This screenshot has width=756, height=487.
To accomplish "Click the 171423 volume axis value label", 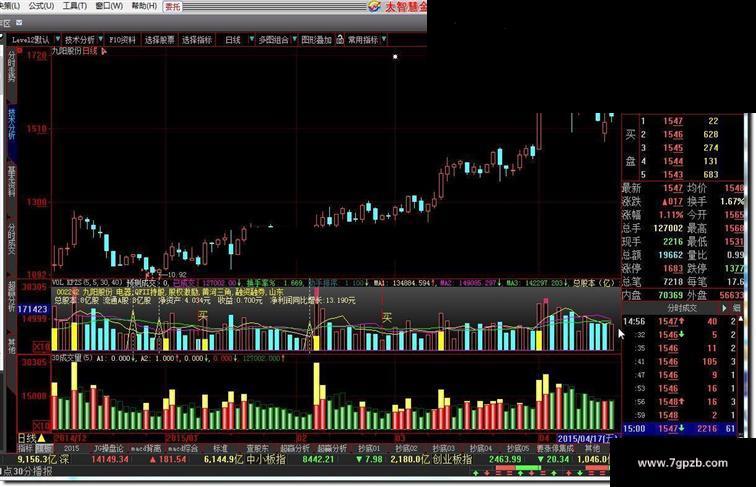I will 33,309.
